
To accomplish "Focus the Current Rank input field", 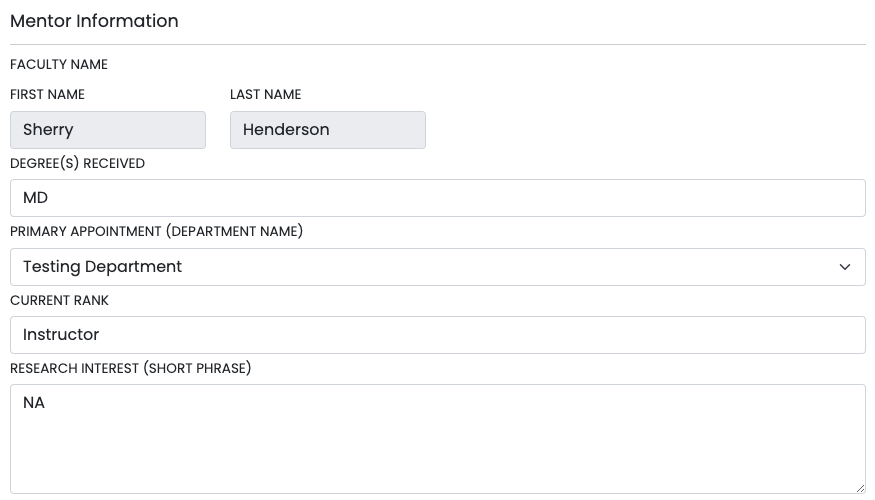I will (438, 335).
